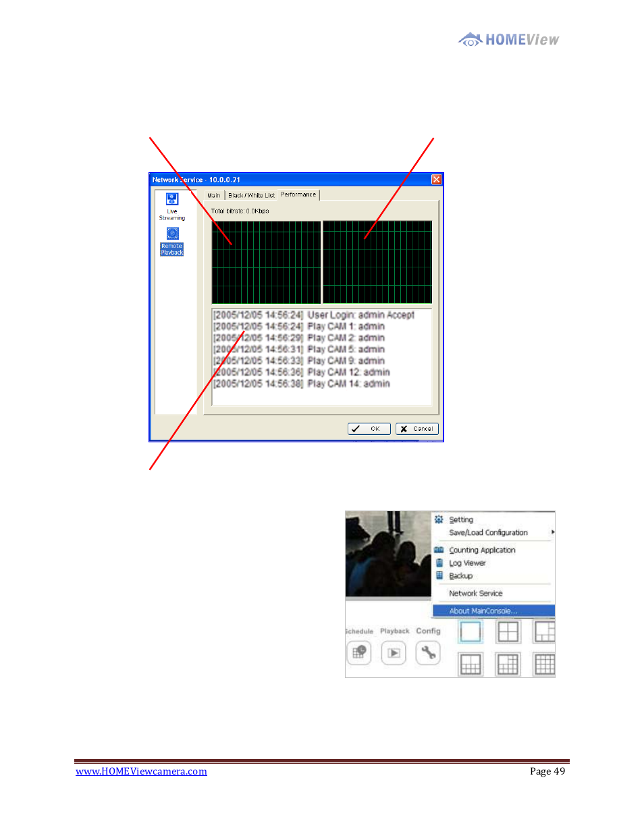644x834 pixels.
Task: Launch Counting Application from the menu
Action: pos(482,550)
